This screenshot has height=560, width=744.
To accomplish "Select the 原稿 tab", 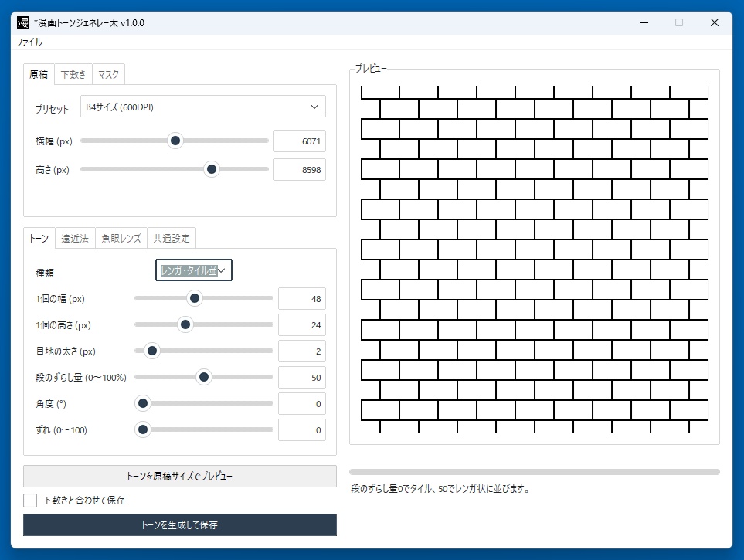I will 39,74.
